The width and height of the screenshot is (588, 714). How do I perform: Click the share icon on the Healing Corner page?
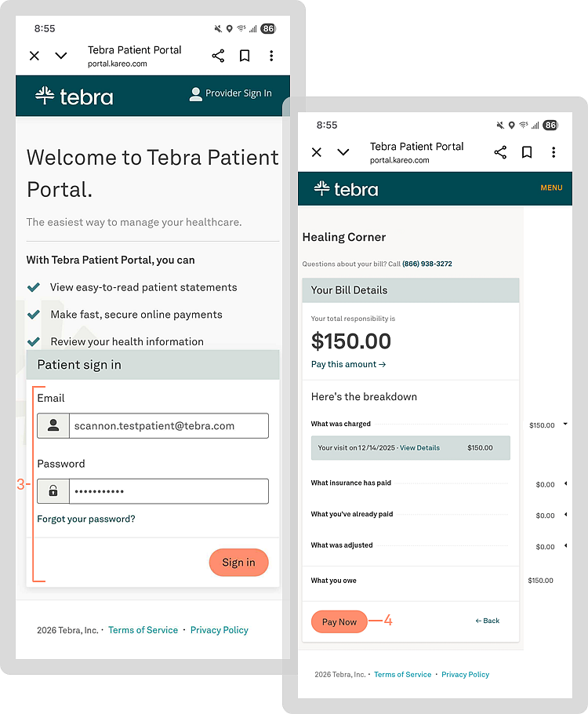tap(500, 152)
